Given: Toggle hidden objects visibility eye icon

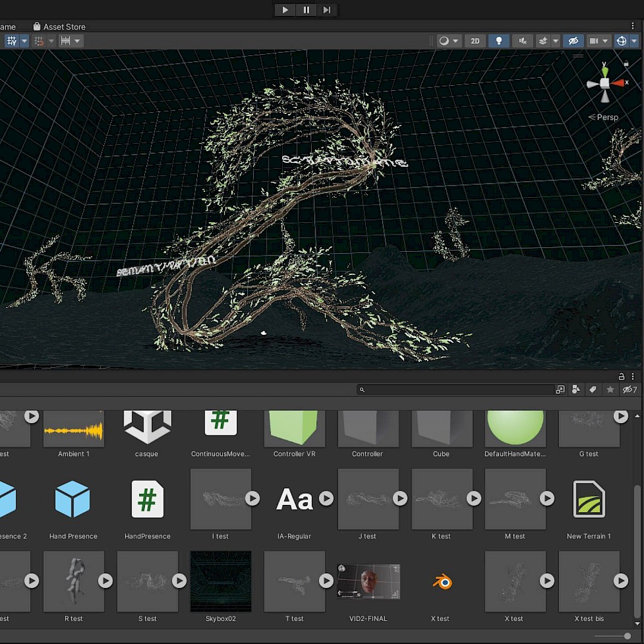Looking at the screenshot, I should tap(573, 41).
